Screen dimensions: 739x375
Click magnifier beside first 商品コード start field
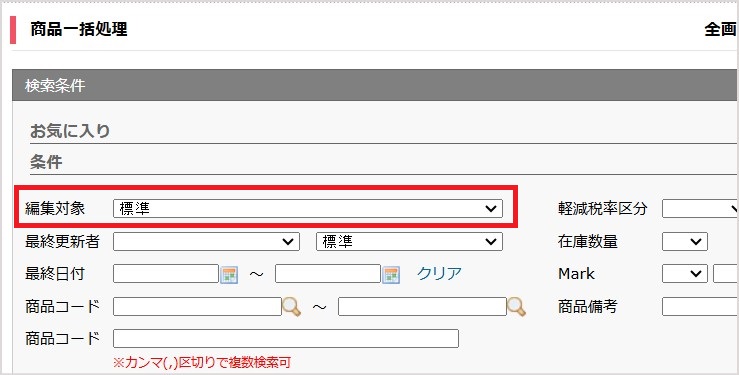coord(292,307)
